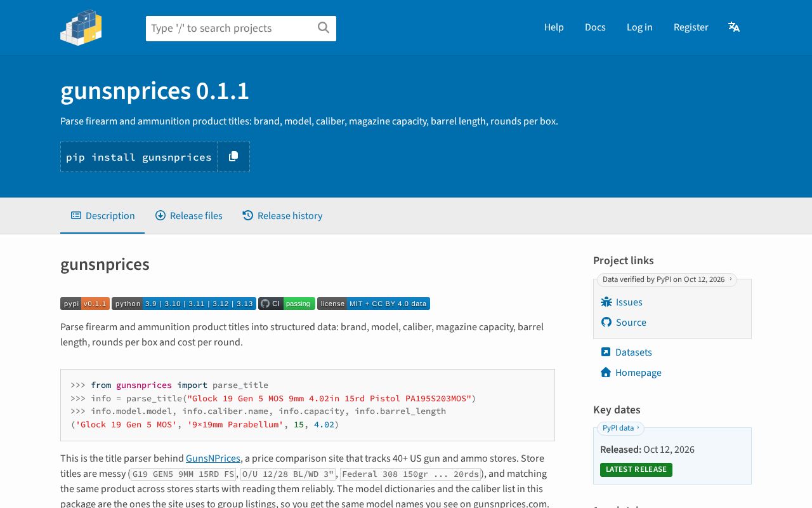
Task: Expand the 'Data verified by PyPI' details
Action: [x=667, y=279]
